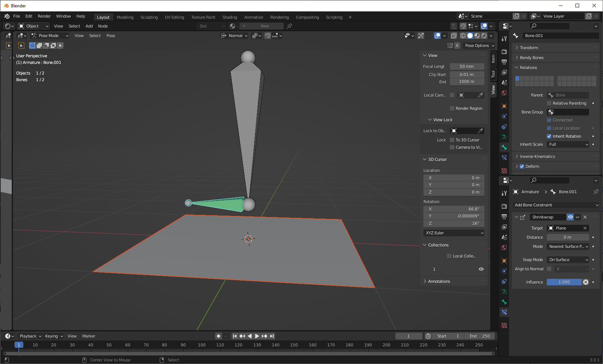Pin lower Properties editor context
This screenshot has height=364, width=603.
tap(596, 192)
